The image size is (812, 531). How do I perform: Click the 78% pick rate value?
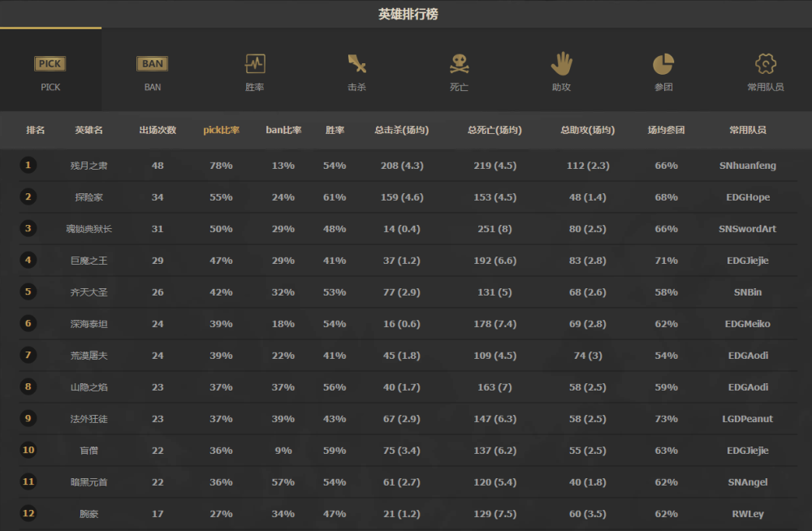[221, 166]
